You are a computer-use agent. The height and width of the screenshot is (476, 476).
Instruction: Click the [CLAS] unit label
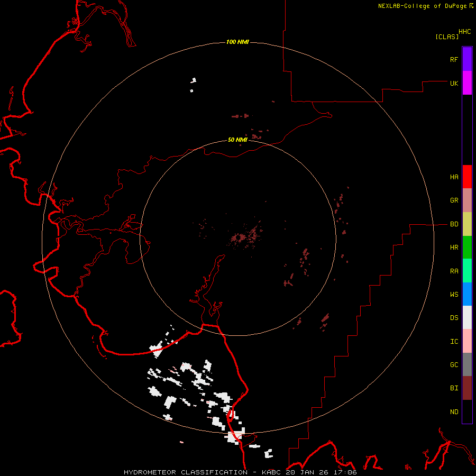(x=447, y=36)
